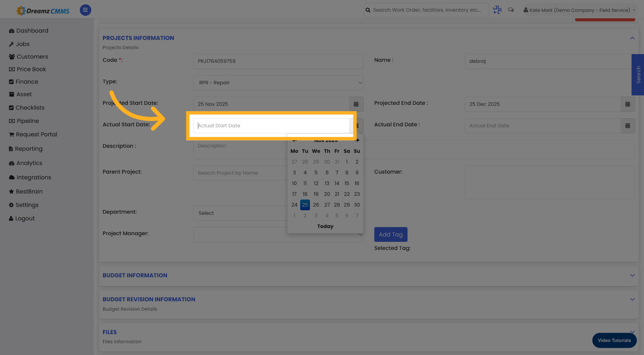The width and height of the screenshot is (644, 355).
Task: Open Kate Mark user account dropdown
Action: point(579,10)
